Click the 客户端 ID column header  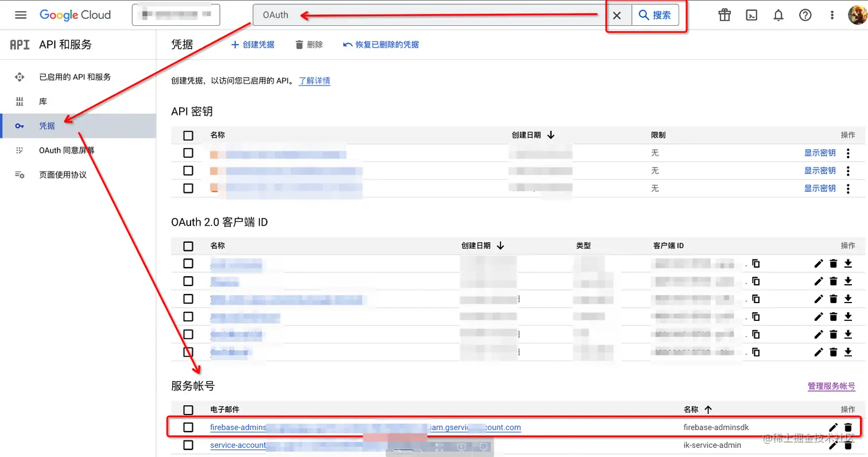pyautogui.click(x=668, y=246)
